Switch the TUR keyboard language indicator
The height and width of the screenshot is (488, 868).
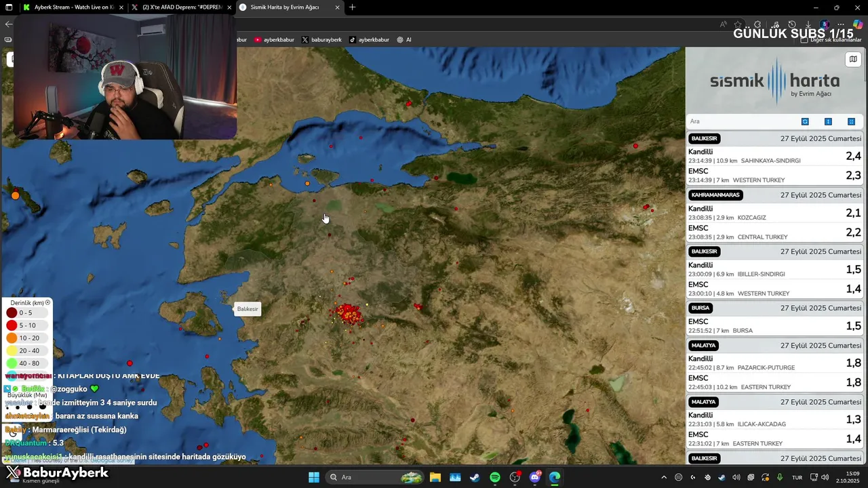coord(797,477)
